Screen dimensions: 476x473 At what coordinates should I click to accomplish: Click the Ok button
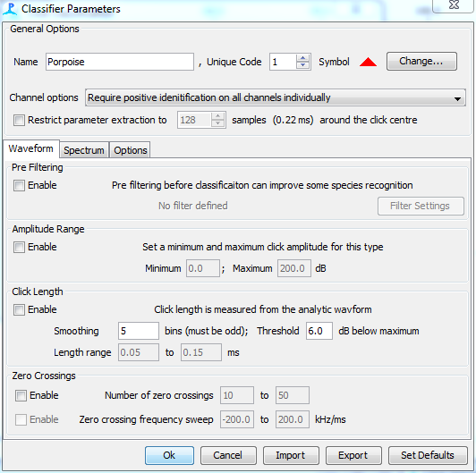(x=169, y=455)
